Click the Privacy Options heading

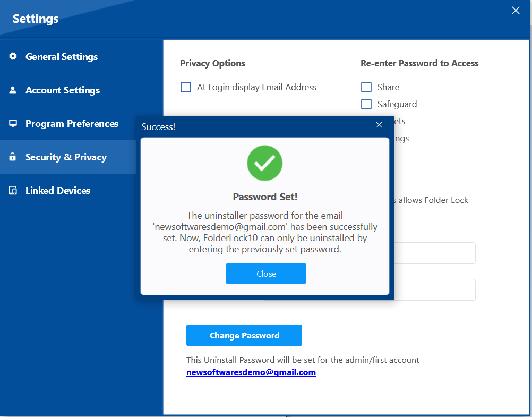tap(212, 64)
